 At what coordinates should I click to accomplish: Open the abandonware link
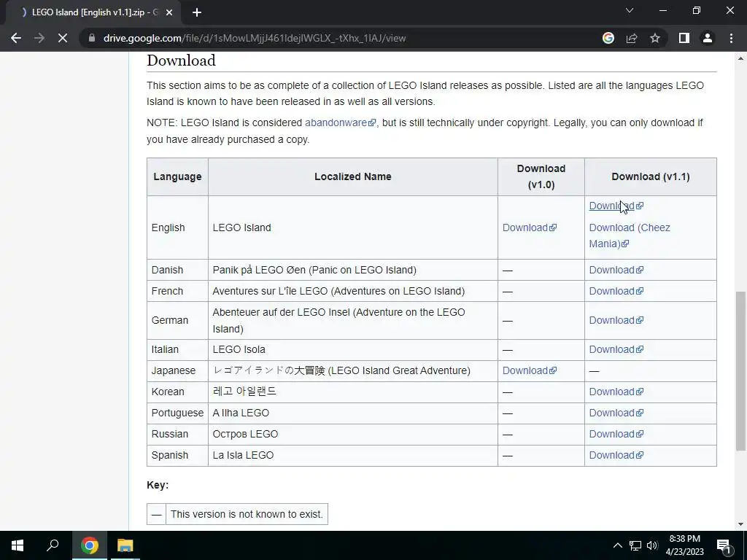click(x=340, y=122)
